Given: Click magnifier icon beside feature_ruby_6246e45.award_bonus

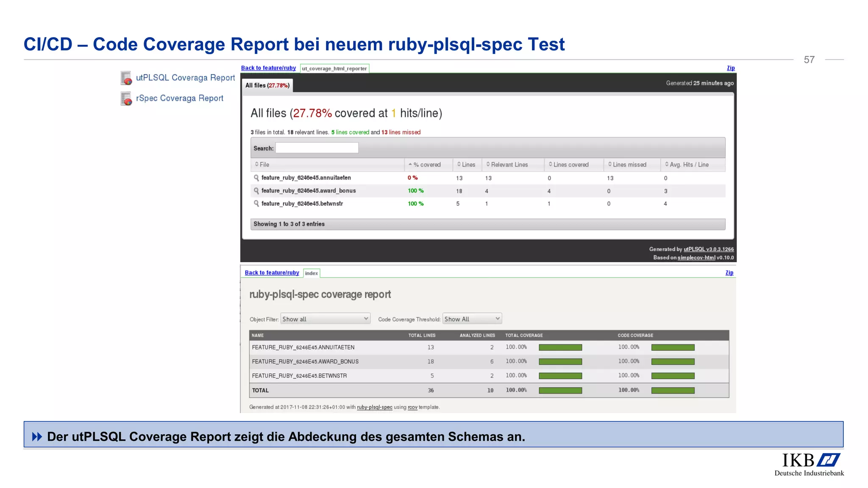Looking at the screenshot, I should point(256,191).
